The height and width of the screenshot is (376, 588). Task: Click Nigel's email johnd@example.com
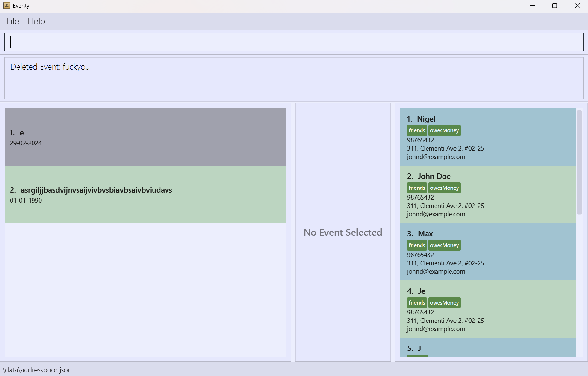click(436, 157)
